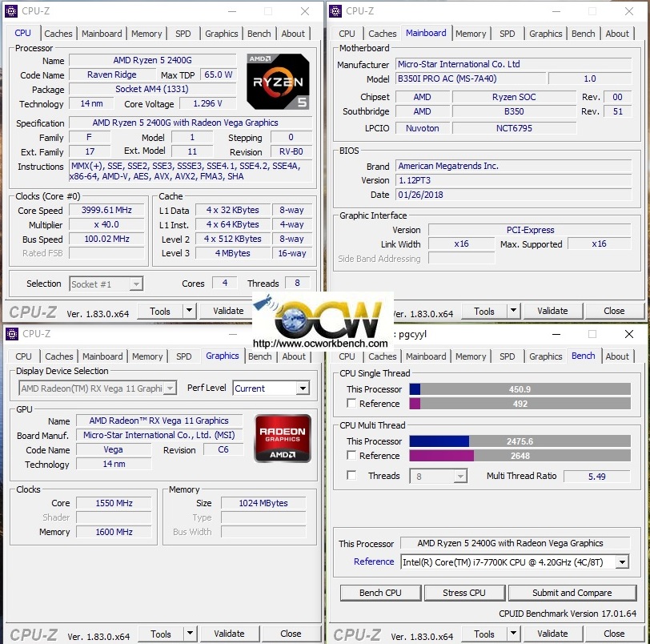The height and width of the screenshot is (644, 650).
Task: Click the Single Thread This Processor bar 450.9
Action: pyautogui.click(x=520, y=389)
